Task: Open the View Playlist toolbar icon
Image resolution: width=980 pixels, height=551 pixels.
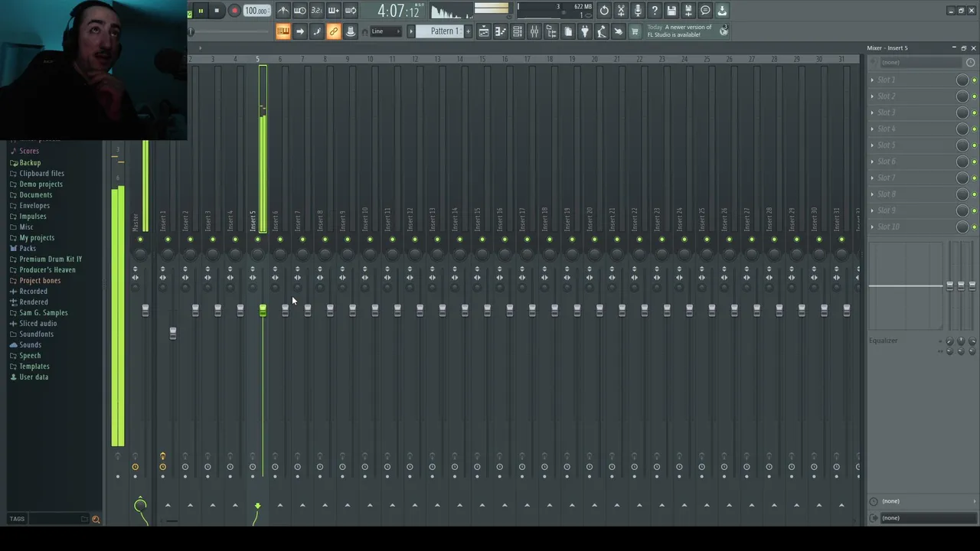Action: pos(484,31)
